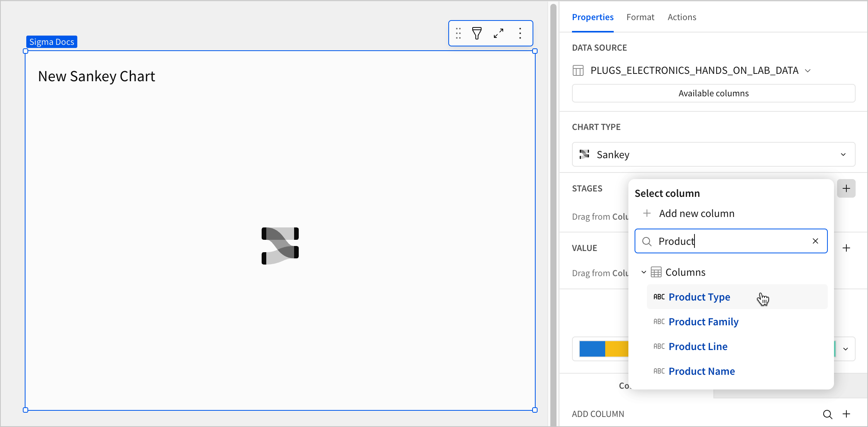Click the plus icon beside VALUE
This screenshot has height=427, width=868.
846,248
